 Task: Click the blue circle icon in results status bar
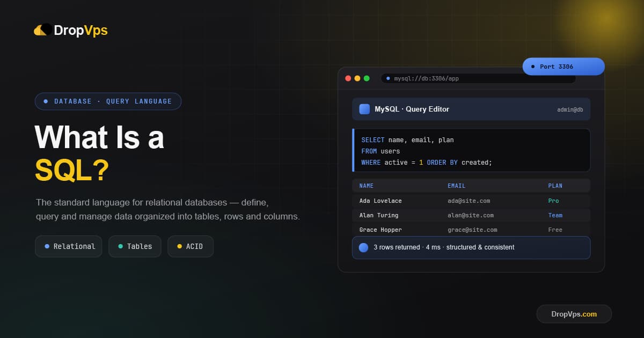(x=363, y=247)
